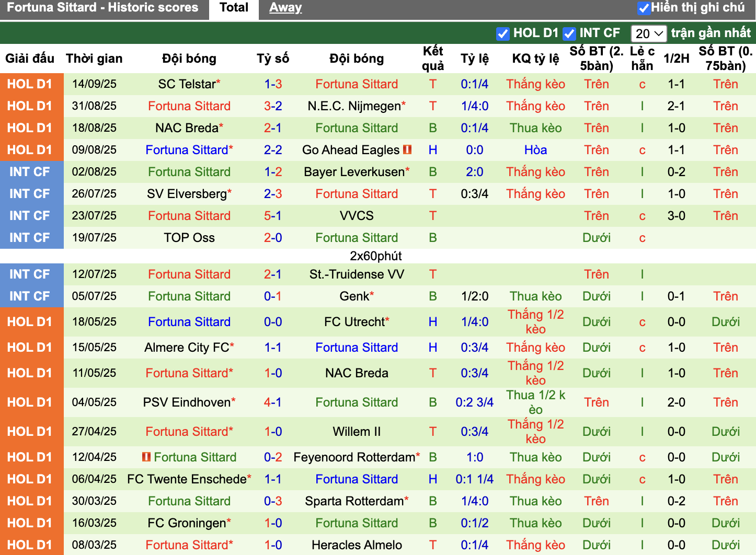
Task: Open Bayer Leverkusen team link
Action: (354, 172)
